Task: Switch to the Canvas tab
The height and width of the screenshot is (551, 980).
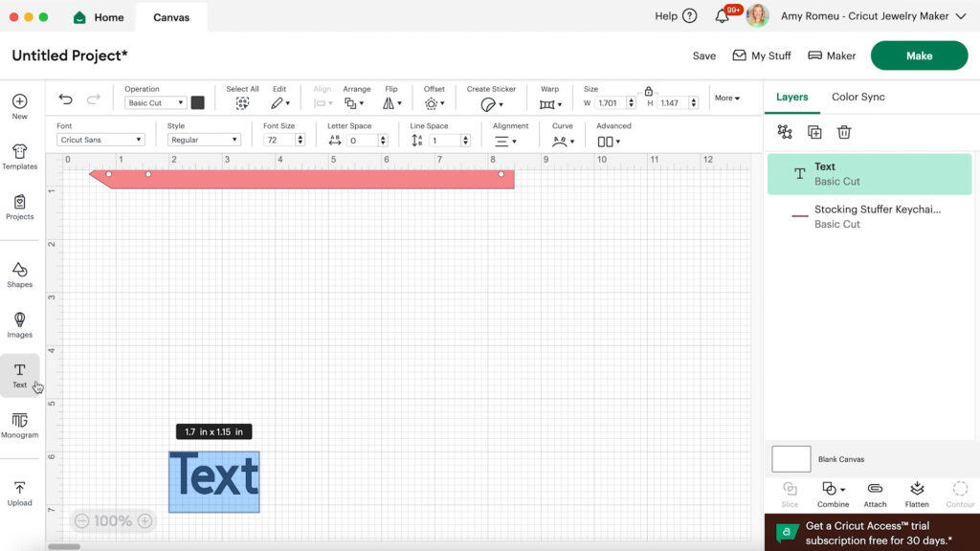Action: pyautogui.click(x=171, y=17)
